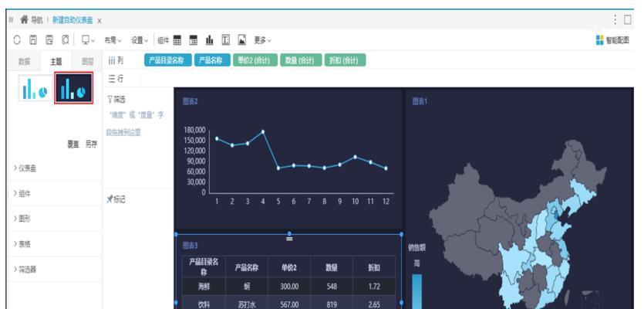The image size is (644, 309).
Task: Switch to the 数据 tab
Action: (x=24, y=61)
